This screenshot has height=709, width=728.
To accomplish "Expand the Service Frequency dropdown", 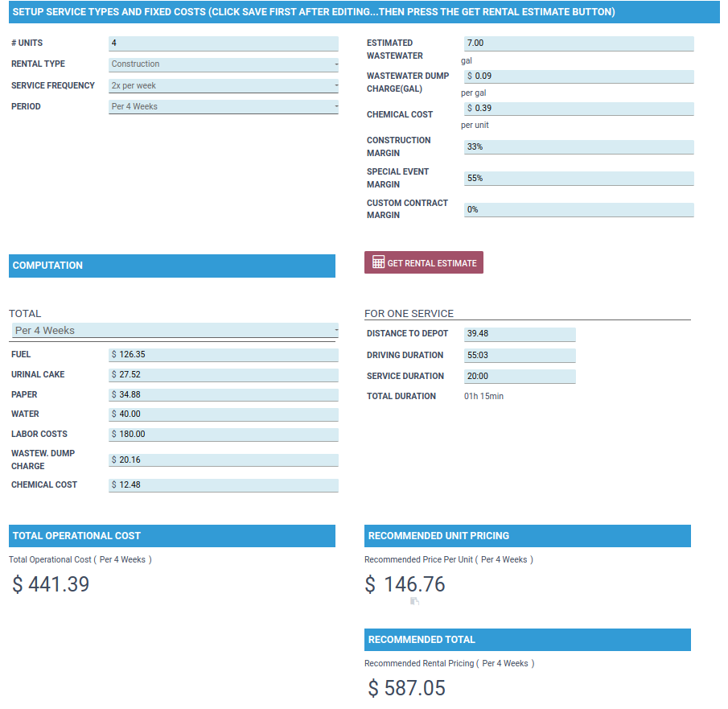I will tap(223, 86).
